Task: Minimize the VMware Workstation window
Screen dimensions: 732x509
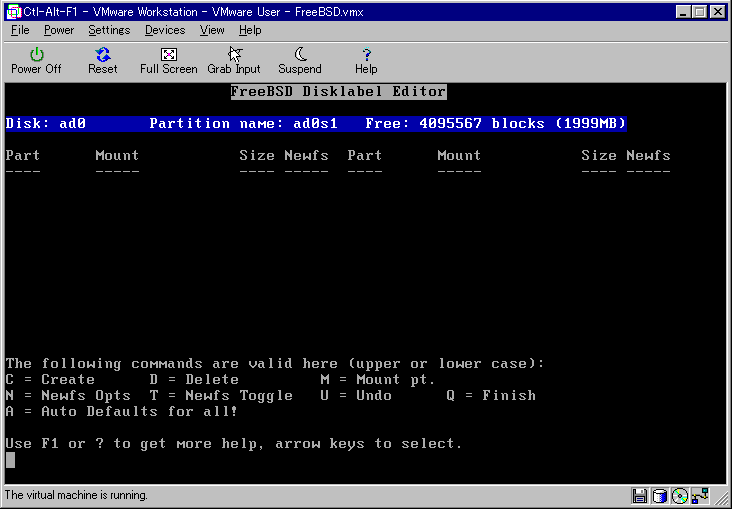Action: 683,12
